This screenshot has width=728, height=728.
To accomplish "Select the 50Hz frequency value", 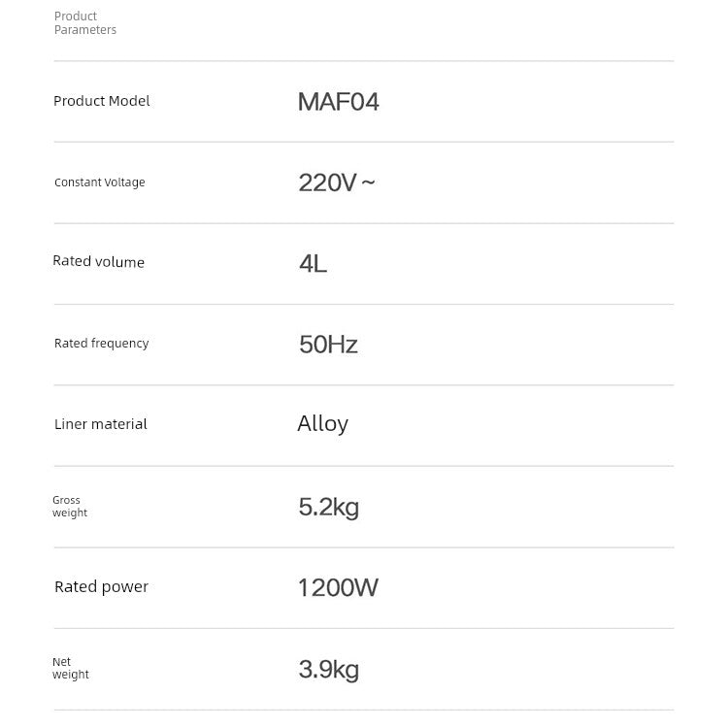I will [x=328, y=345].
